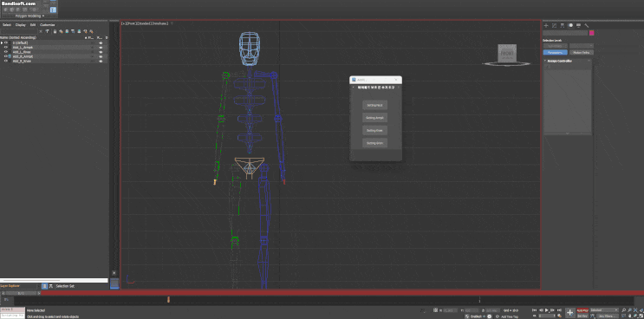The height and width of the screenshot is (319, 644).
Task: Click the lock icon in Layer Explorer toolbar
Action: point(55,31)
